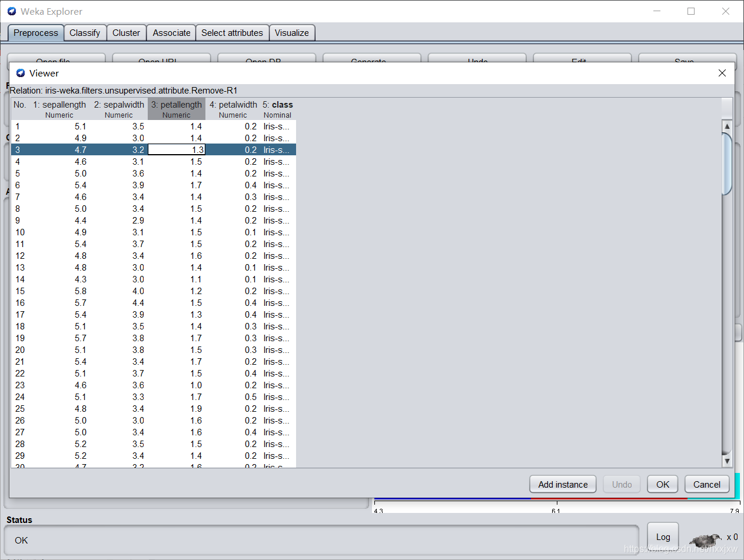Click the Undo button in Viewer
Screen dimensions: 744x560
pyautogui.click(x=622, y=484)
